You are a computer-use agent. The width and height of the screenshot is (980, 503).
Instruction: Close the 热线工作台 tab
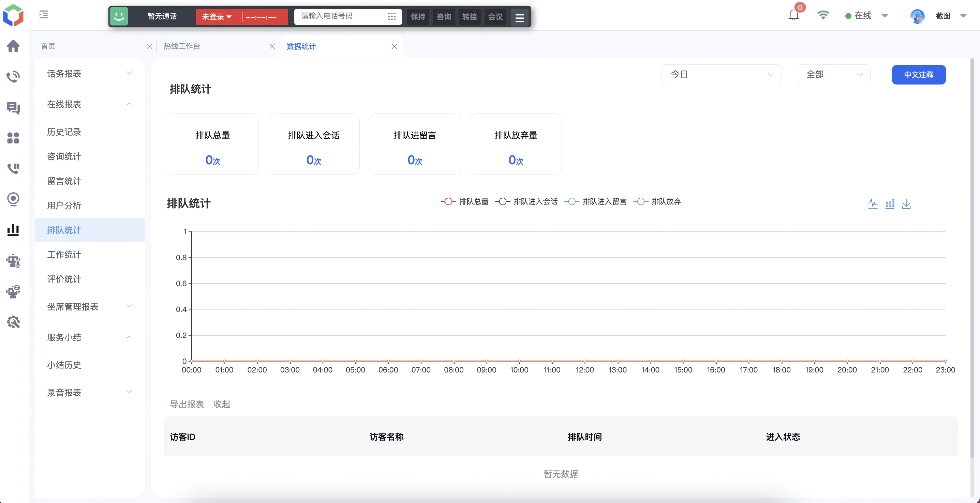click(272, 46)
